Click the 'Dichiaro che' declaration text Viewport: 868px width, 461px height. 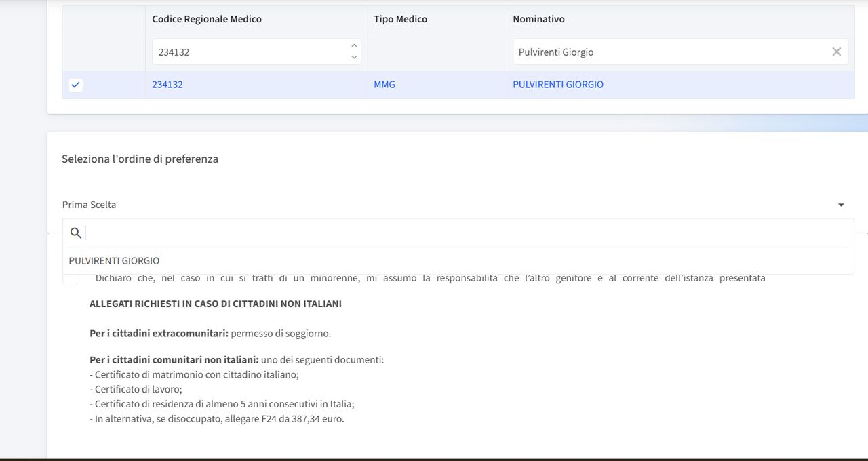(x=430, y=278)
